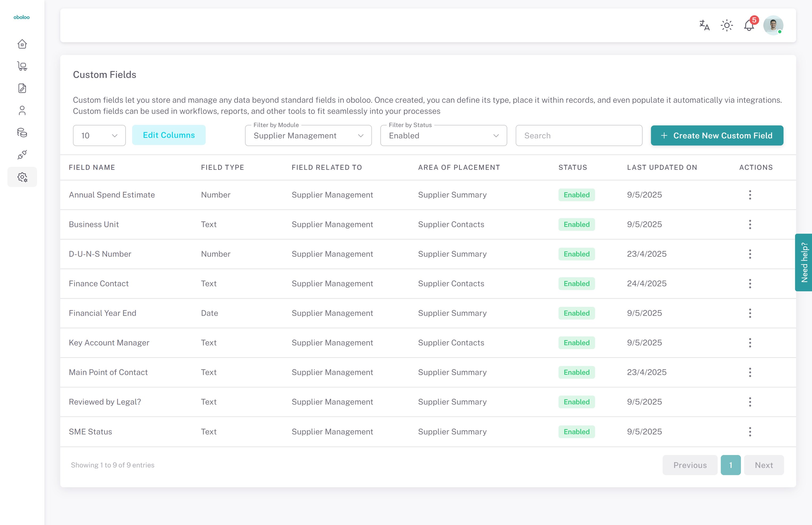
Task: Click Enabled badge in Business Unit row
Action: (576, 224)
